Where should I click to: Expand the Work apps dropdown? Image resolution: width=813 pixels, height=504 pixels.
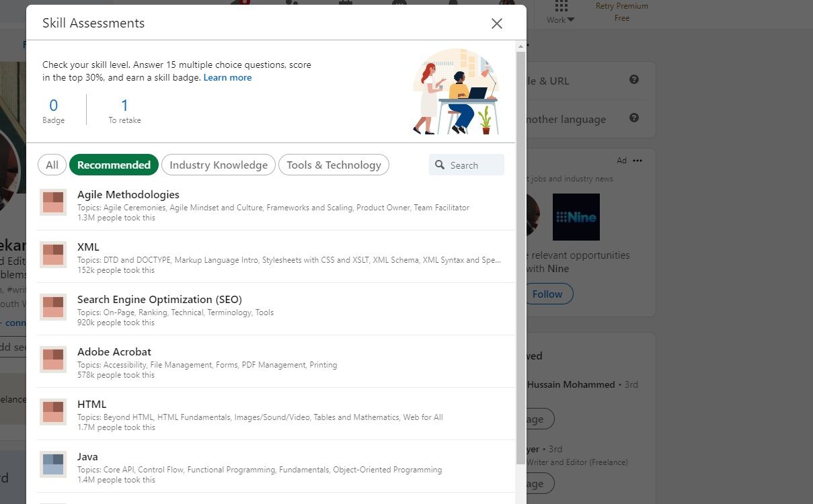tap(561, 13)
